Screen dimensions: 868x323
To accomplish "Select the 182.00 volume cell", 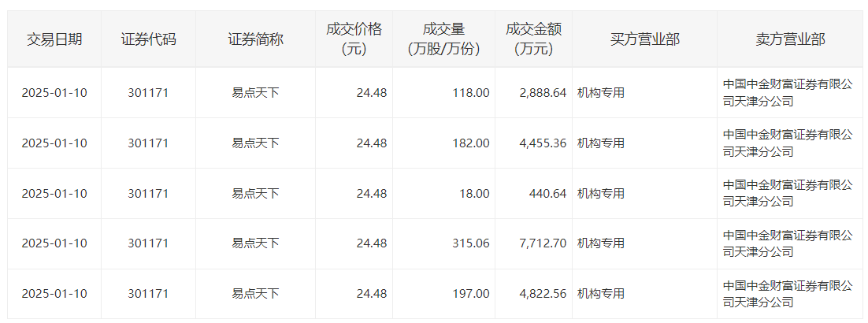I will point(471,143).
